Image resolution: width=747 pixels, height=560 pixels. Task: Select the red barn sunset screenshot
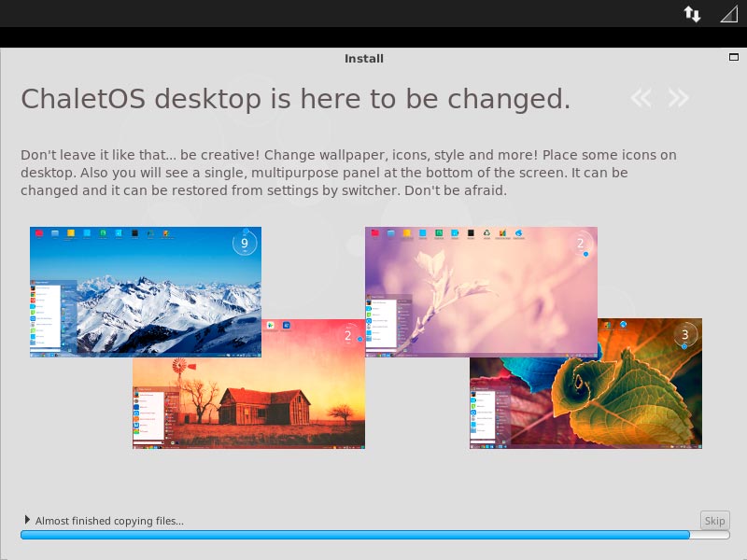pyautogui.click(x=248, y=402)
